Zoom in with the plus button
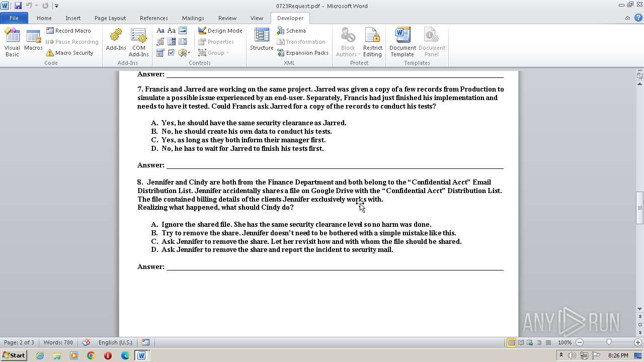 pyautogui.click(x=638, y=342)
